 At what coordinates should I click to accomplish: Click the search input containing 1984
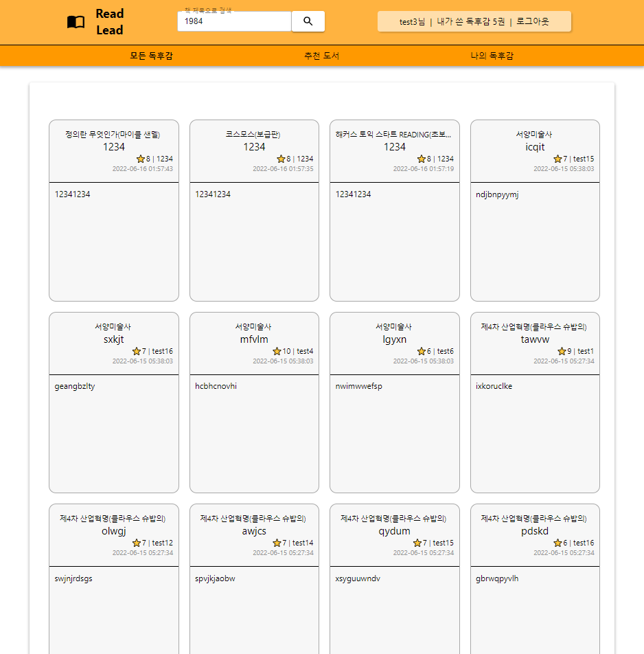[234, 21]
